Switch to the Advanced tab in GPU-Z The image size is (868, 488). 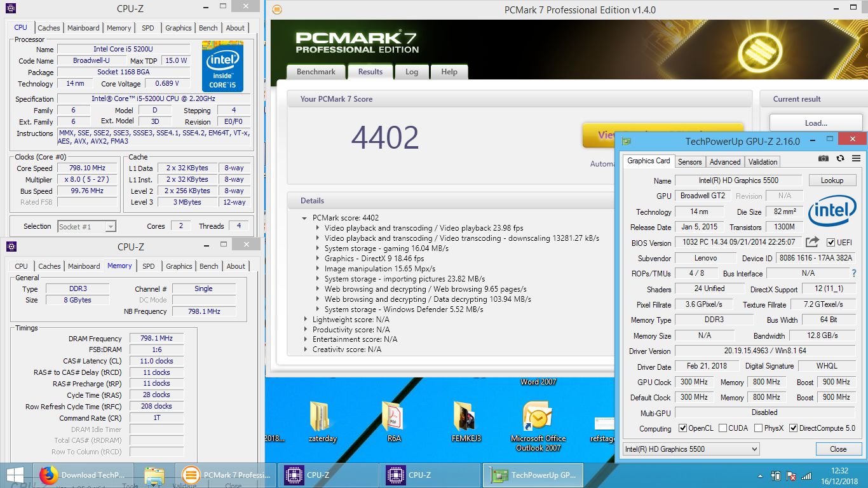[725, 162]
